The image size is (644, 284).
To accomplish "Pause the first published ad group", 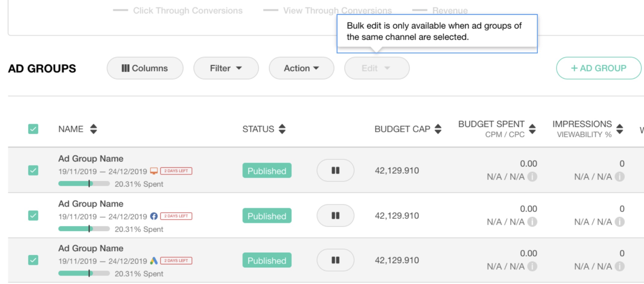I will [x=335, y=171].
